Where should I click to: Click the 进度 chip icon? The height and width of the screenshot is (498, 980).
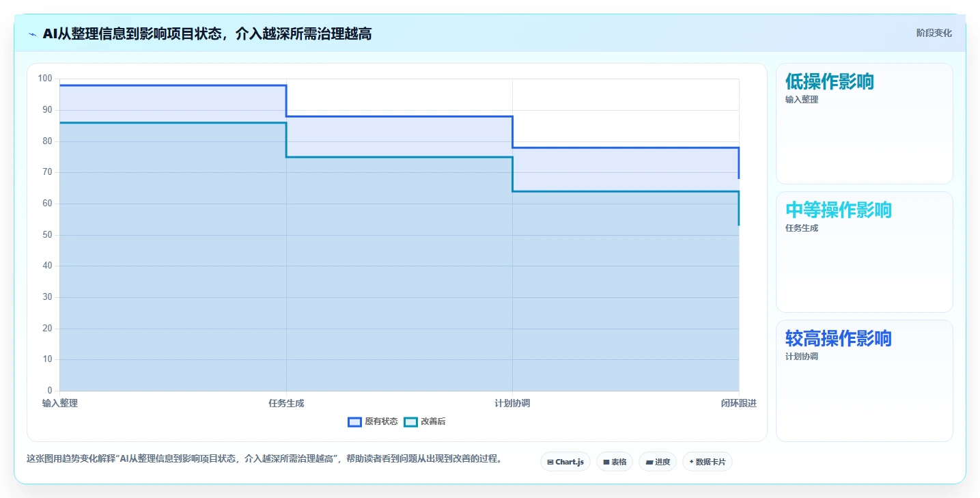[649, 462]
